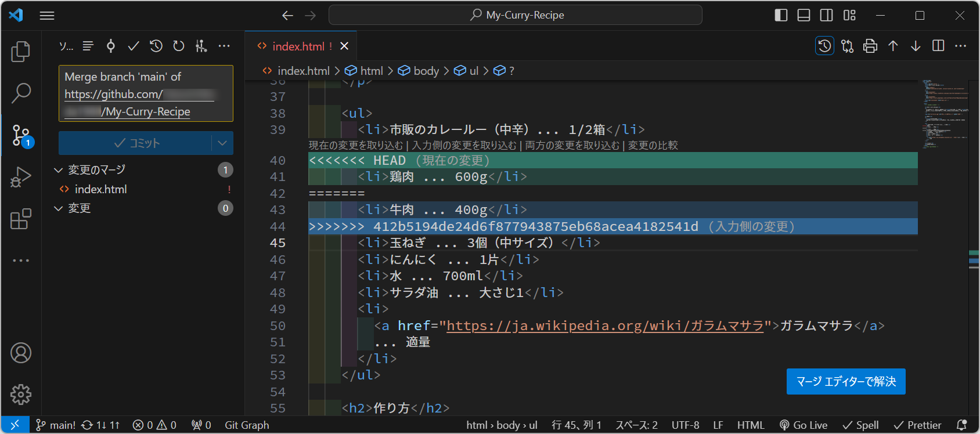Open the hamburger application menu
This screenshot has height=434, width=980.
tap(47, 16)
